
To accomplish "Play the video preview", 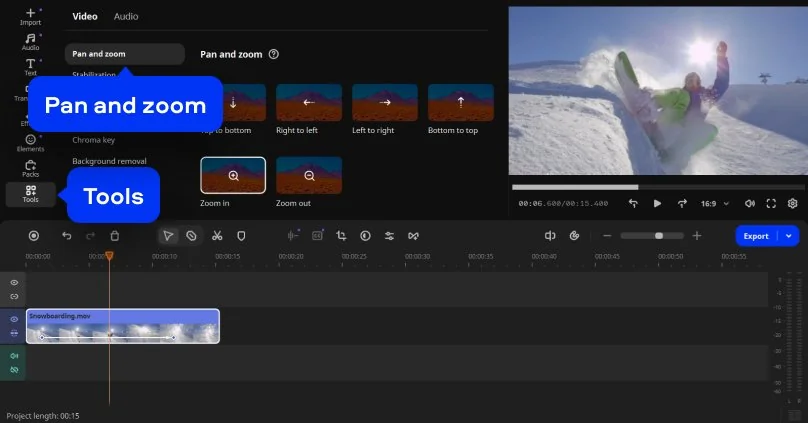I will (657, 203).
